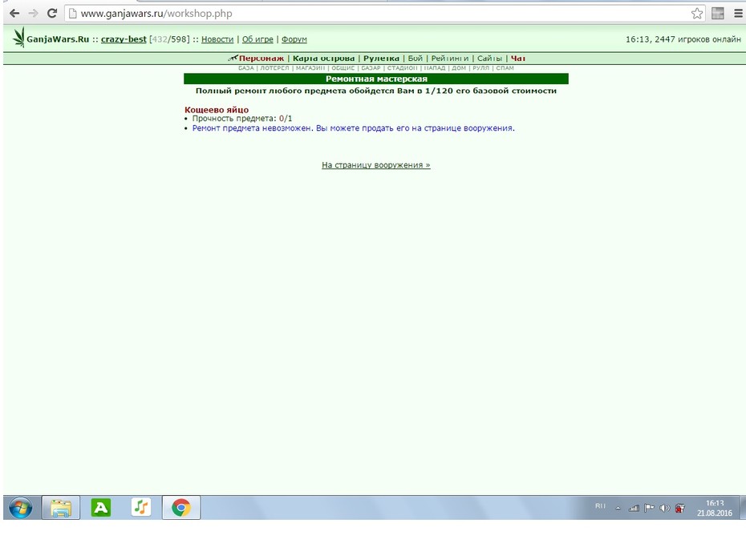The width and height of the screenshot is (746, 560).
Task: Click the RU language indicator
Action: click(600, 505)
